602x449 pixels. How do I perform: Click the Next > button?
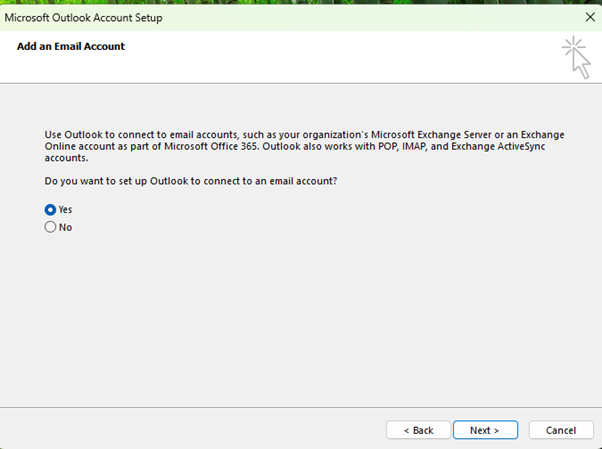click(484, 430)
